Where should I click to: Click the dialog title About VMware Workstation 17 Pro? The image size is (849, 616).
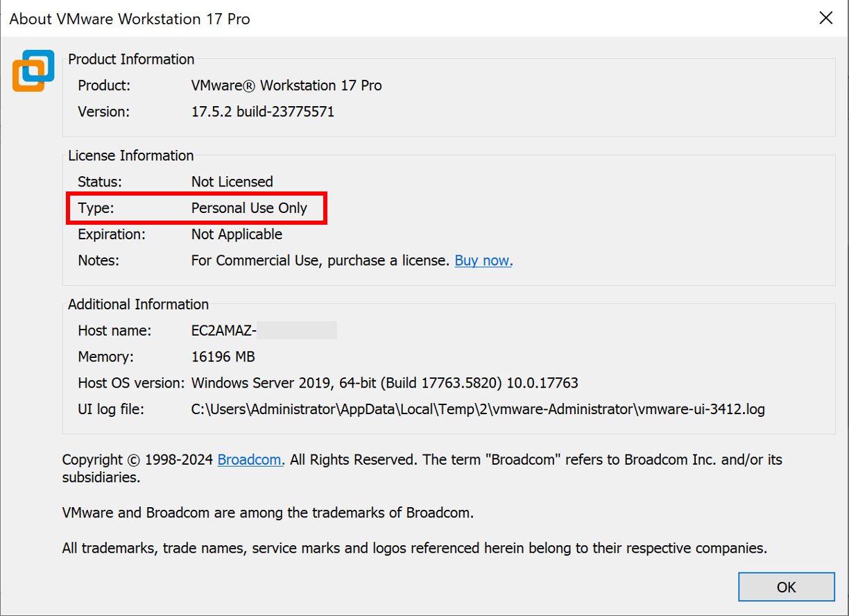pyautogui.click(x=129, y=19)
